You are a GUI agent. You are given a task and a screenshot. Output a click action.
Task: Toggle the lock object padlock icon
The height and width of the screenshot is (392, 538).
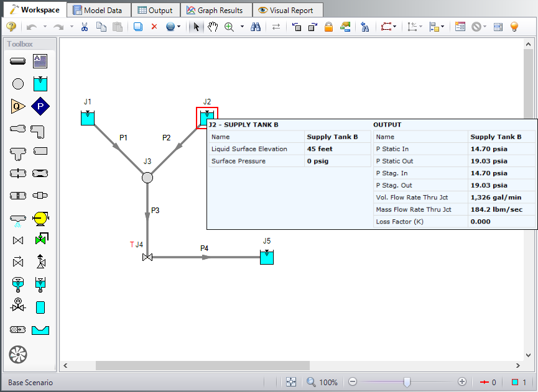point(328,27)
